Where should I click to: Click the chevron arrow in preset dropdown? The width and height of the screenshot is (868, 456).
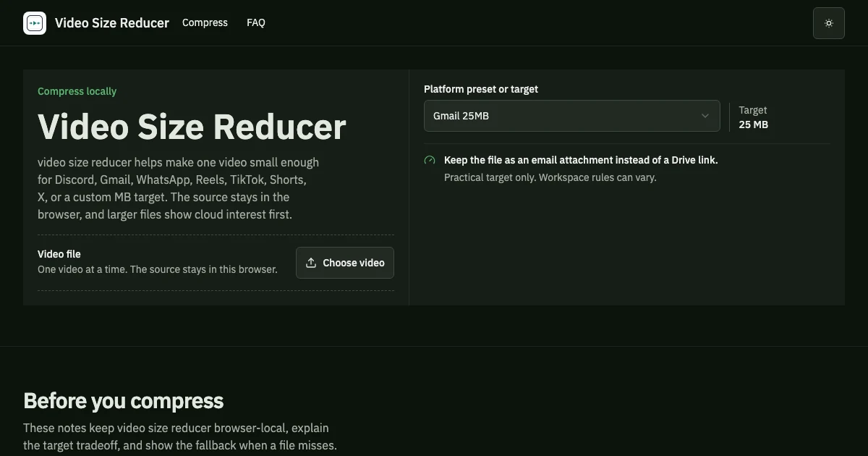pyautogui.click(x=705, y=116)
